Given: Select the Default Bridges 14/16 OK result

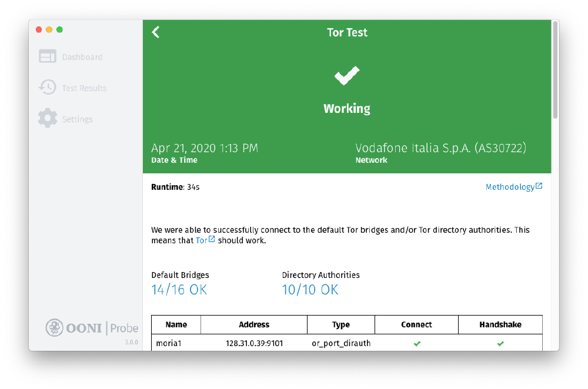Looking at the screenshot, I should (179, 289).
